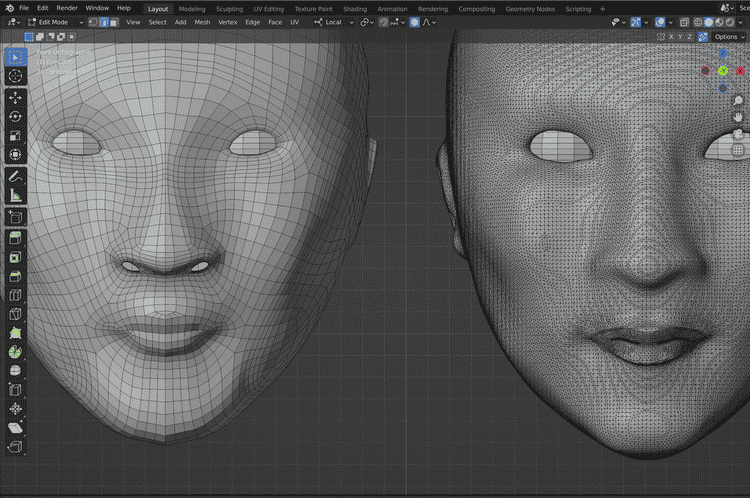Image resolution: width=750 pixels, height=498 pixels.
Task: Open the Mesh menu
Action: click(202, 21)
